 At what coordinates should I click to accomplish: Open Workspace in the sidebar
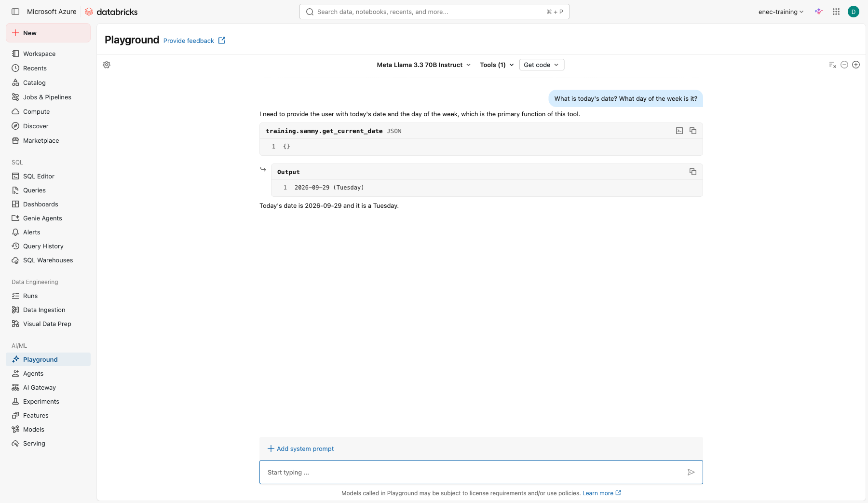(x=48, y=54)
